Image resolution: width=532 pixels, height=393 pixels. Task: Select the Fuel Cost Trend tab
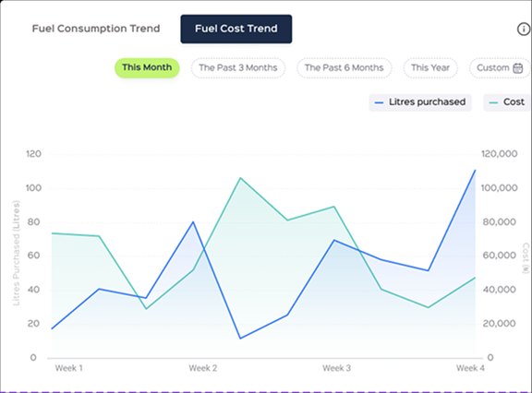[x=236, y=29]
